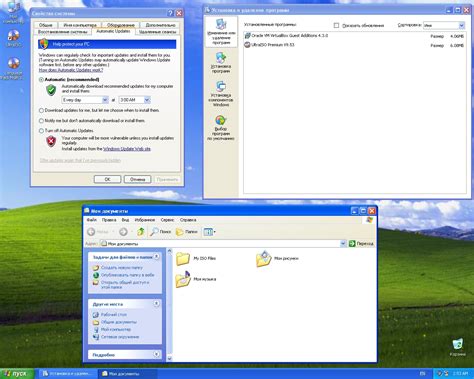This screenshot has width=474, height=379.
Task: Switch to General tab in System Properties
Action: pyautogui.click(x=45, y=25)
